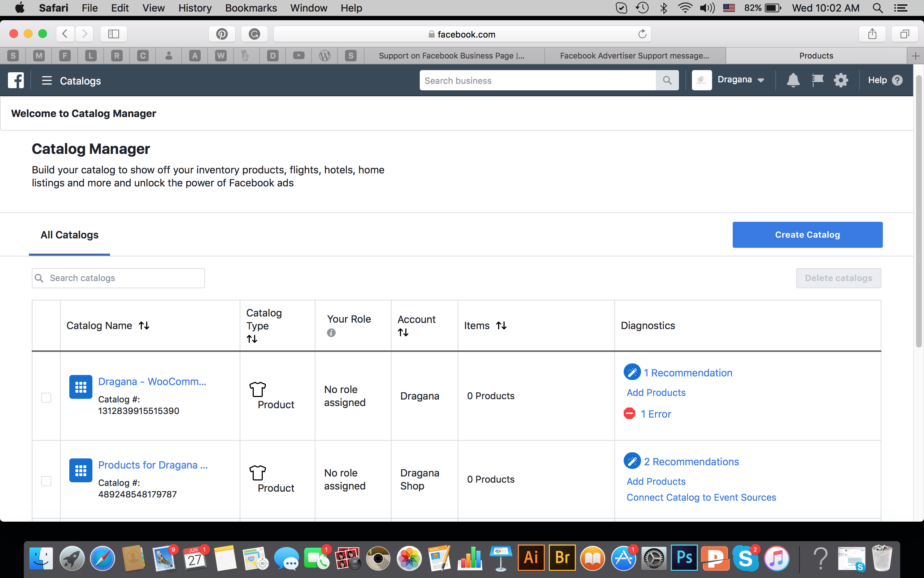
Task: Click the facebook.com address bar
Action: [462, 34]
